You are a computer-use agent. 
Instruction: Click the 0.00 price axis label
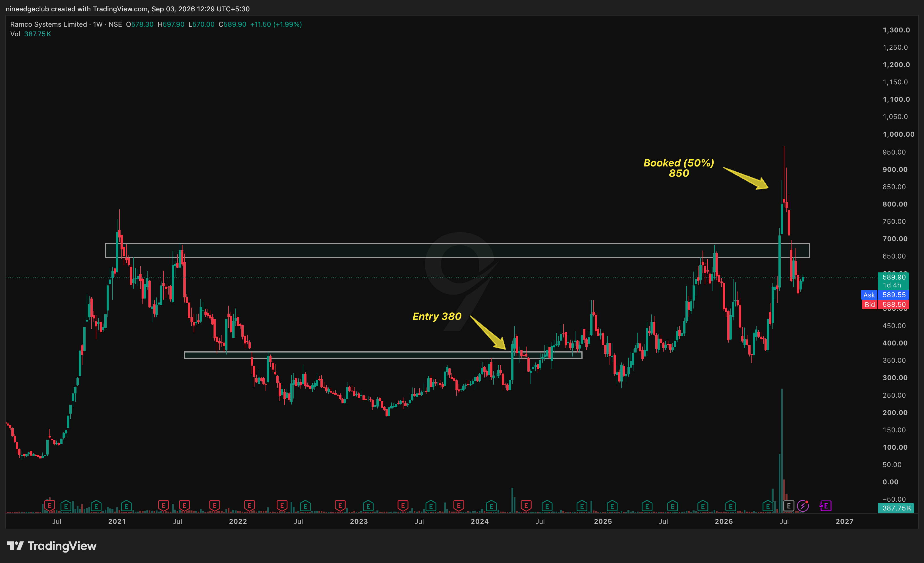coord(891,482)
